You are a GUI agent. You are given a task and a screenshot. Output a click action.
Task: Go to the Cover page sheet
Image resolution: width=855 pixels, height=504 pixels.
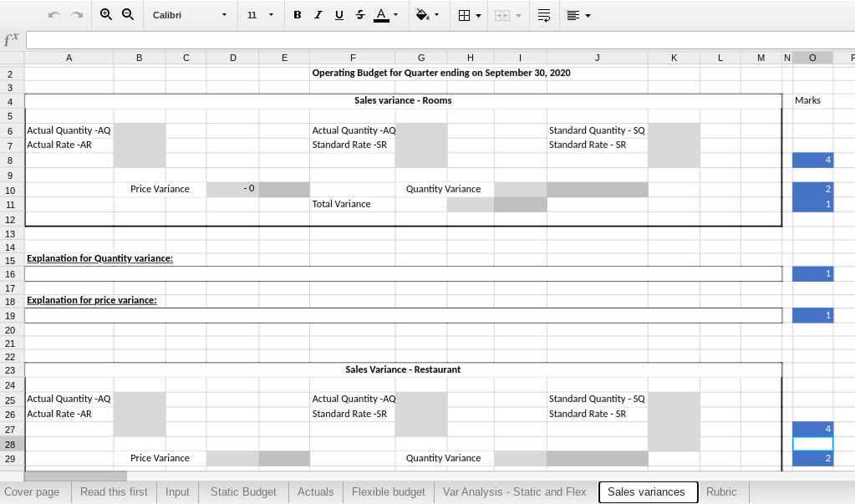(33, 491)
